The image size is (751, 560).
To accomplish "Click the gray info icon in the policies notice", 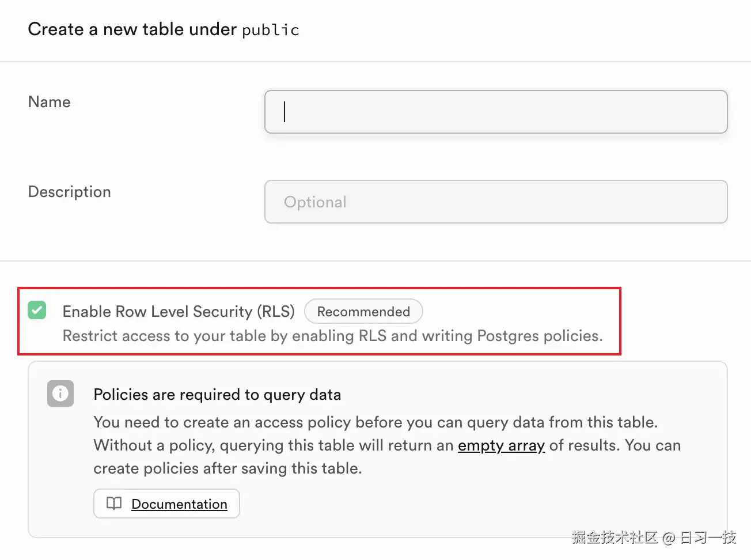I will (60, 393).
